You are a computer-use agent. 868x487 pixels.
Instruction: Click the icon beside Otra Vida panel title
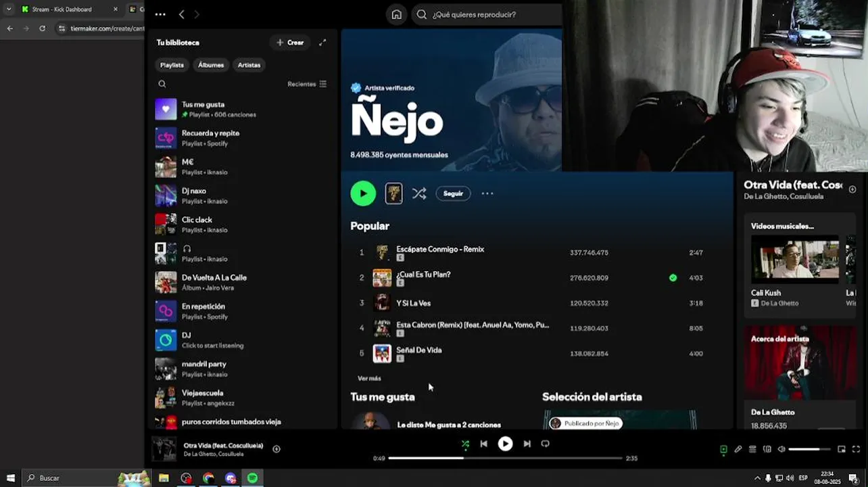tap(852, 189)
